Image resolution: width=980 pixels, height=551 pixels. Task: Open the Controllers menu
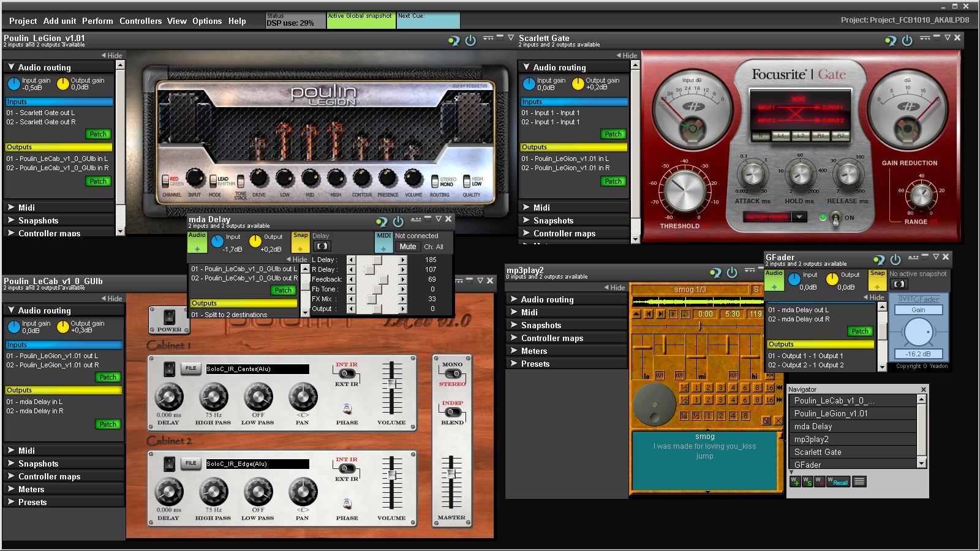pos(140,21)
